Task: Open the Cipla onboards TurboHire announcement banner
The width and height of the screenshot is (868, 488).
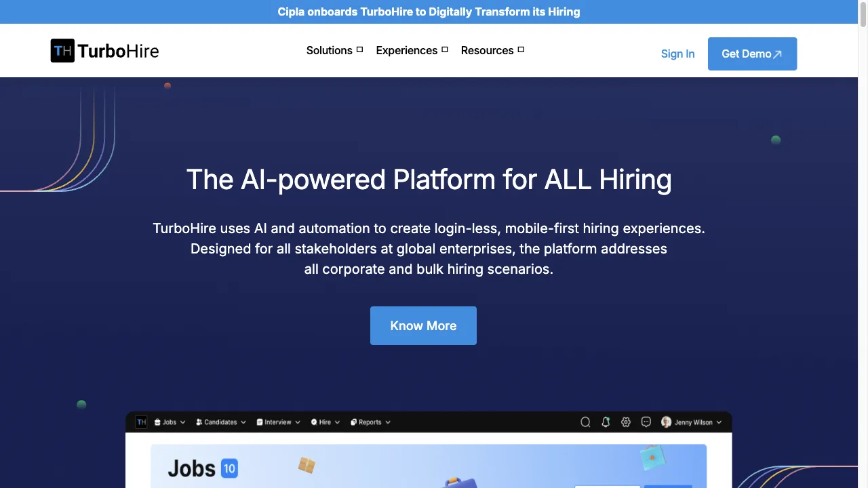Action: tap(429, 12)
